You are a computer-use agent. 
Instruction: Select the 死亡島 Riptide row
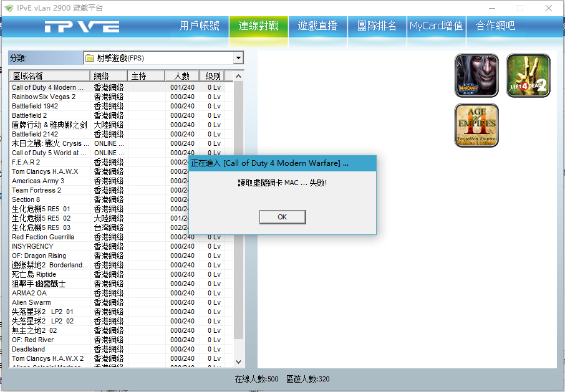coord(121,275)
